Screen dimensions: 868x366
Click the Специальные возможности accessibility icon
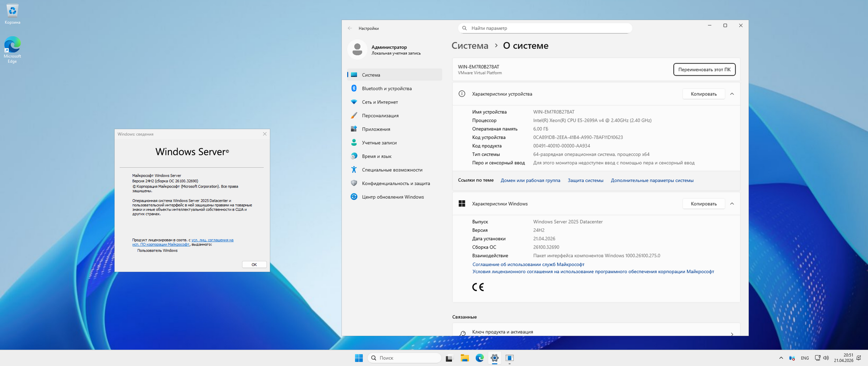[354, 170]
